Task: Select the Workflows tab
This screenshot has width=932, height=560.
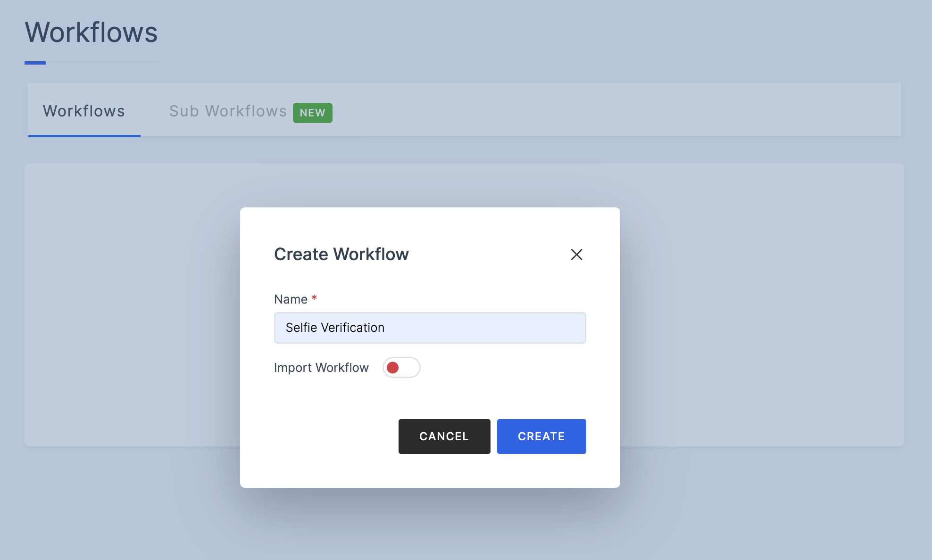Action: tap(84, 111)
